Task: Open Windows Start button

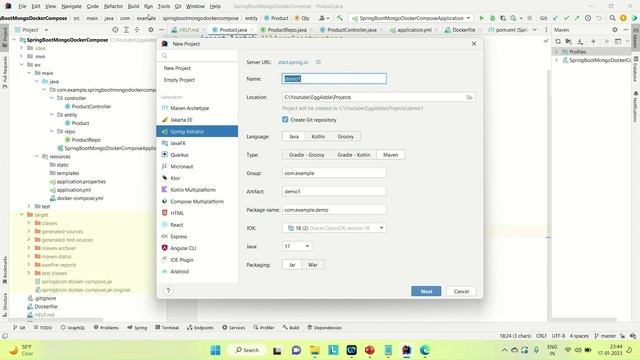Action: 215,350
